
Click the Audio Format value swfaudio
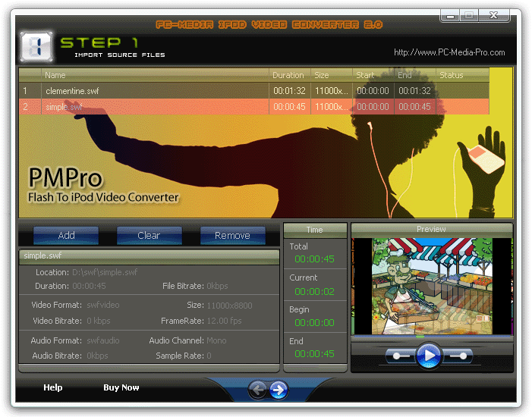103,340
